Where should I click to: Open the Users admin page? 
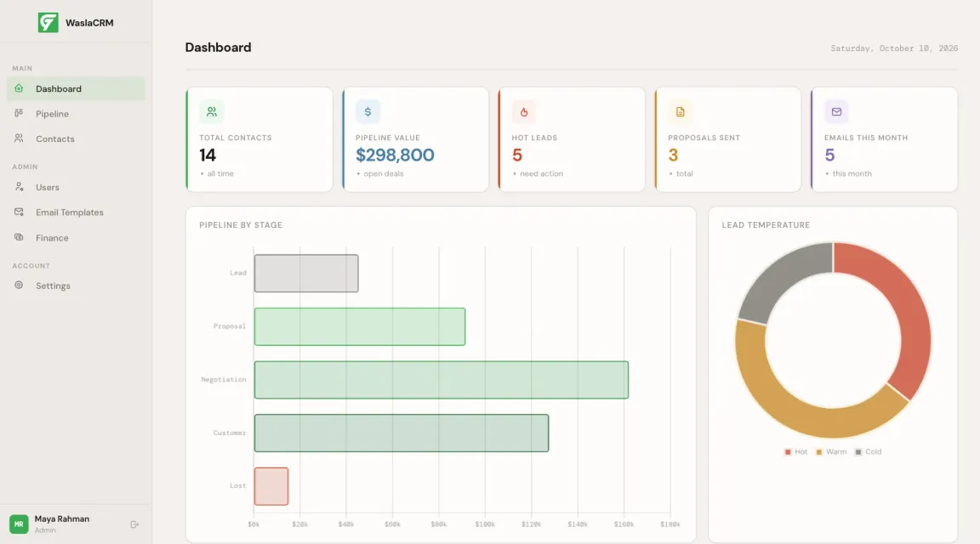pos(76,187)
